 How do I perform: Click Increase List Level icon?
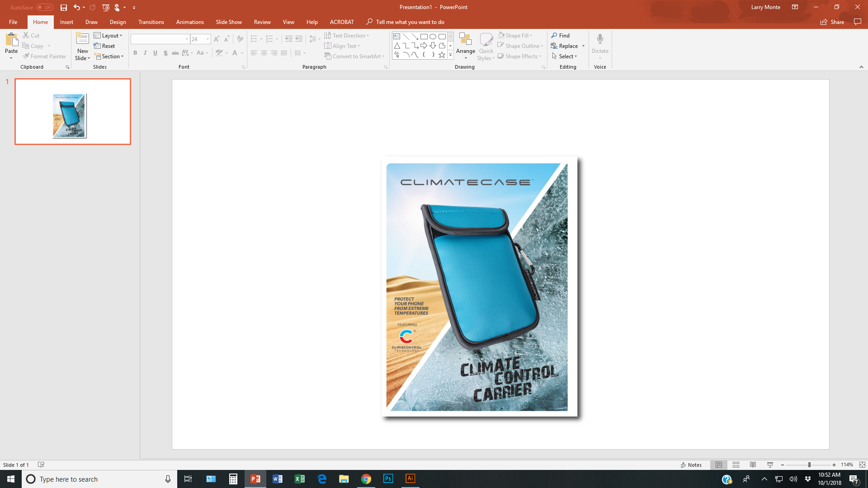coord(299,39)
